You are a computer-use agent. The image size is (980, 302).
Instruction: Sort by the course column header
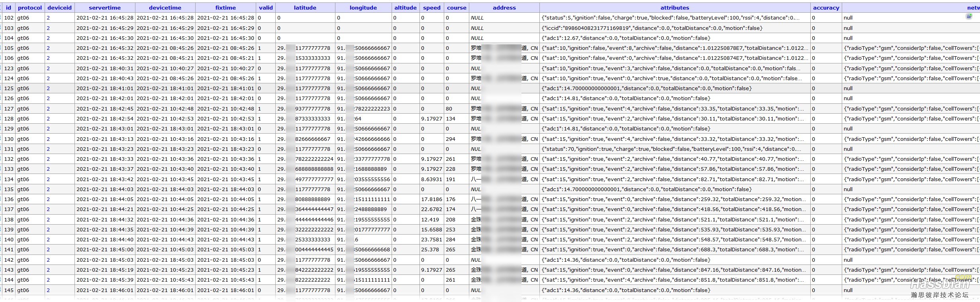457,8
